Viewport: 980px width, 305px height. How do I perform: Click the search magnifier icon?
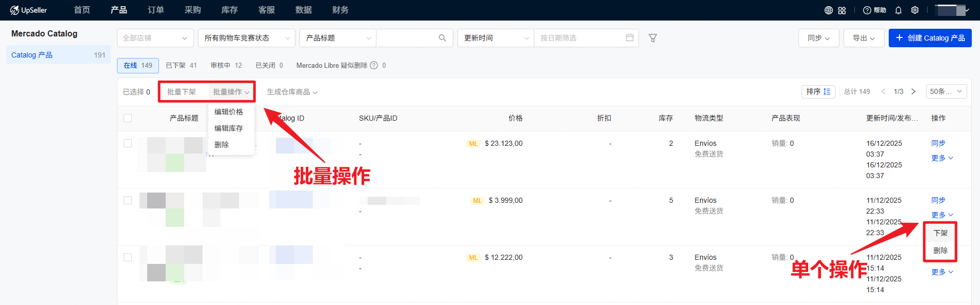[442, 38]
